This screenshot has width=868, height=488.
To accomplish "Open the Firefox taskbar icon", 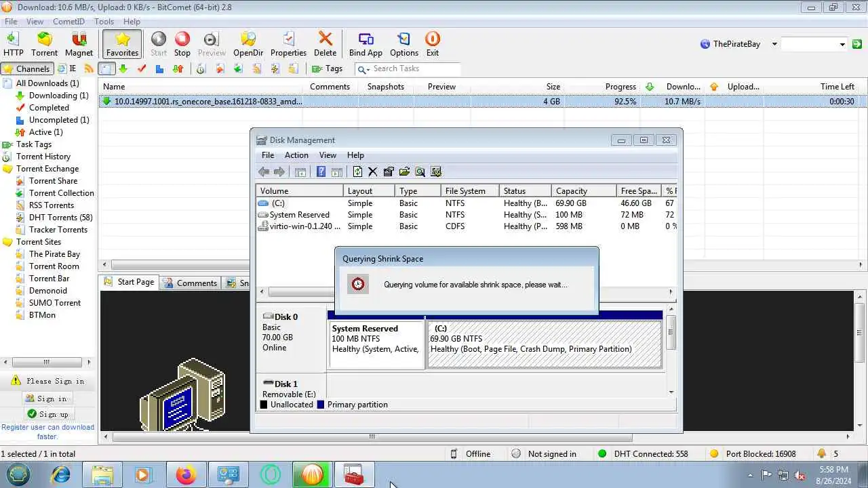I will point(185,475).
